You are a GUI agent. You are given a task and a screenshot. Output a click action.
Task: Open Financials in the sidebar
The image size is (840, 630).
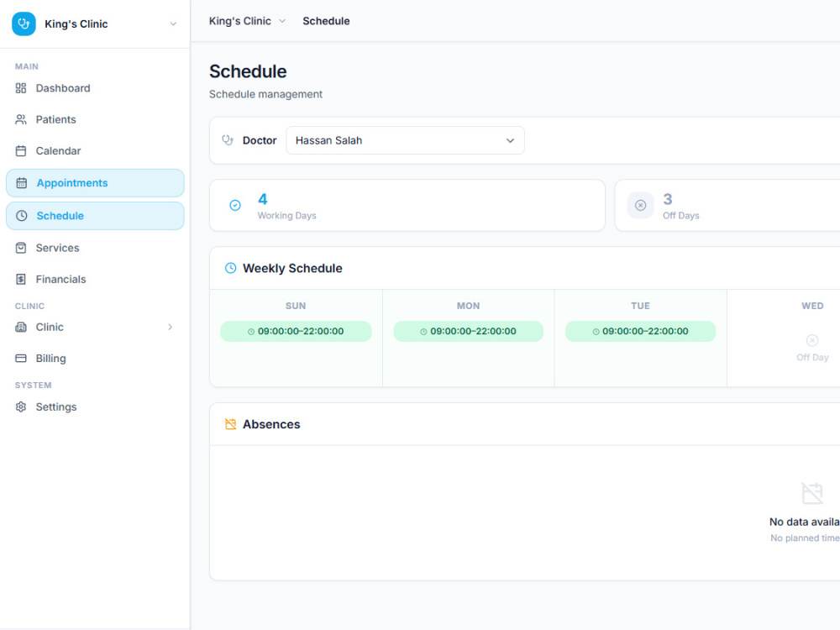tap(95, 279)
